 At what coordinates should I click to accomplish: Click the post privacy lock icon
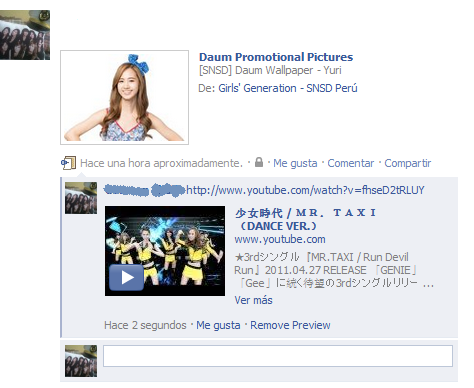click(x=259, y=162)
